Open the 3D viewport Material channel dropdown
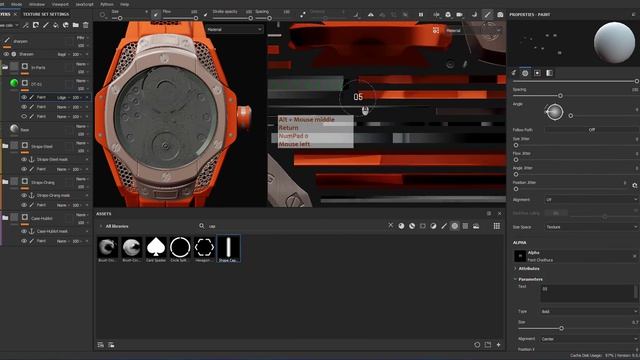The height and width of the screenshot is (360, 640). (x=234, y=29)
